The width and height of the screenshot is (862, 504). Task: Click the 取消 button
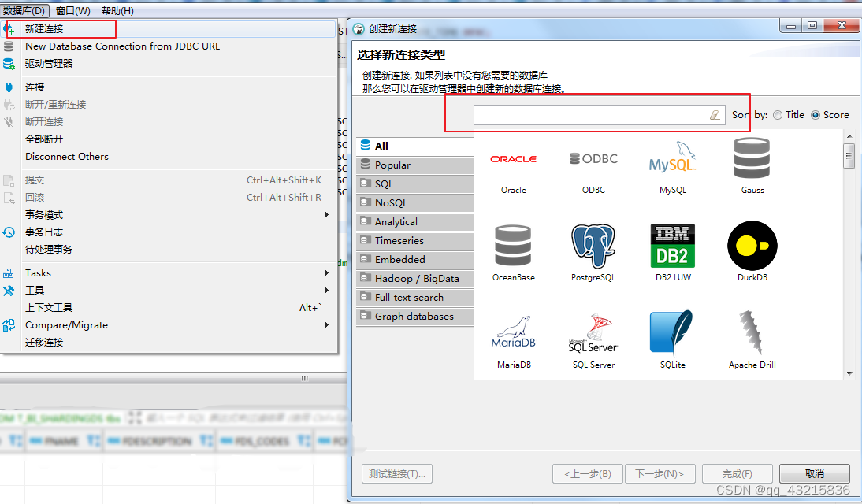(x=814, y=474)
